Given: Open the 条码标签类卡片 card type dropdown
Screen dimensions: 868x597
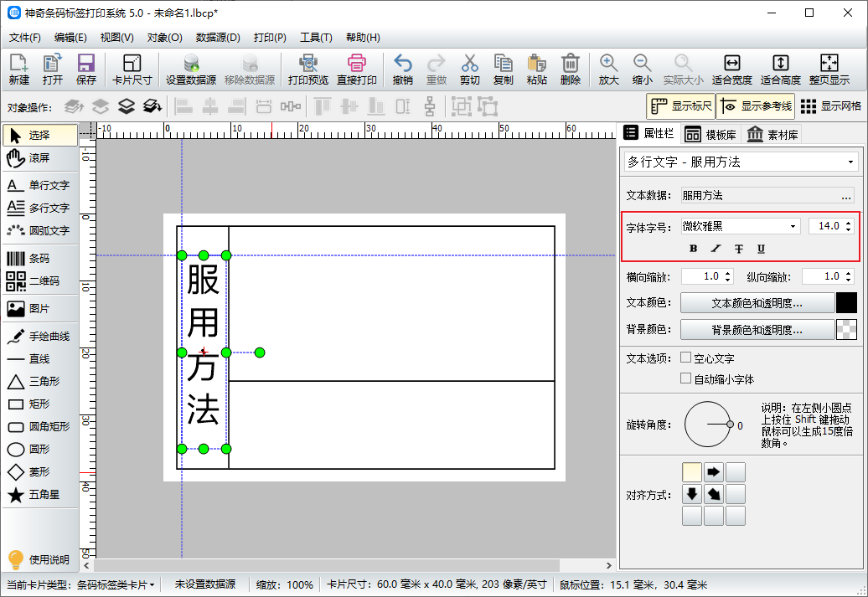Looking at the screenshot, I should (116, 584).
